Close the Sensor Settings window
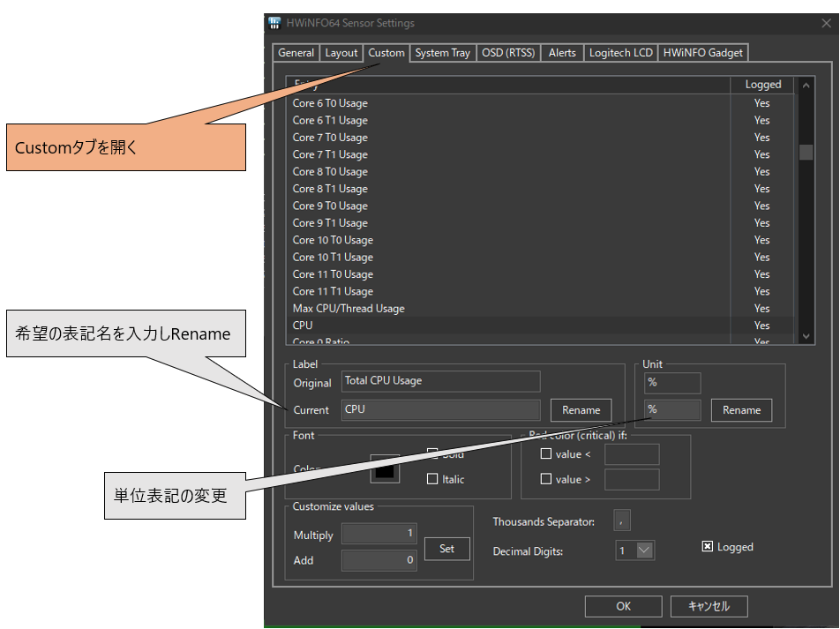This screenshot has height=629, width=840. [x=826, y=23]
